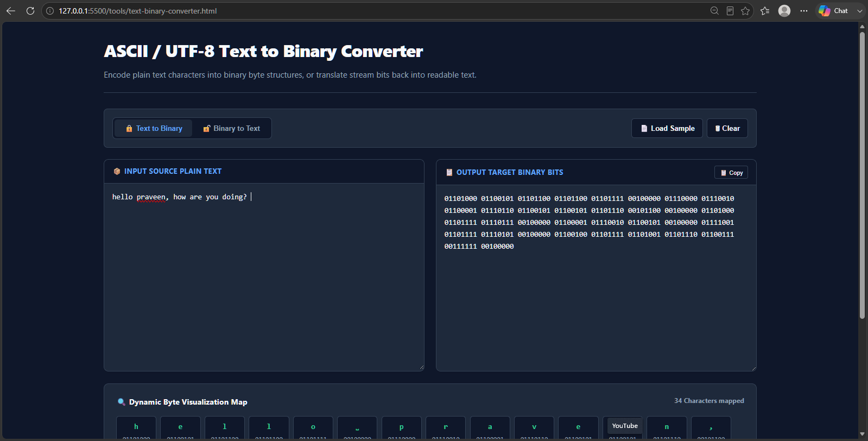Select the comma byte tile
Viewport: 868px width, 441px height.
pos(711,429)
